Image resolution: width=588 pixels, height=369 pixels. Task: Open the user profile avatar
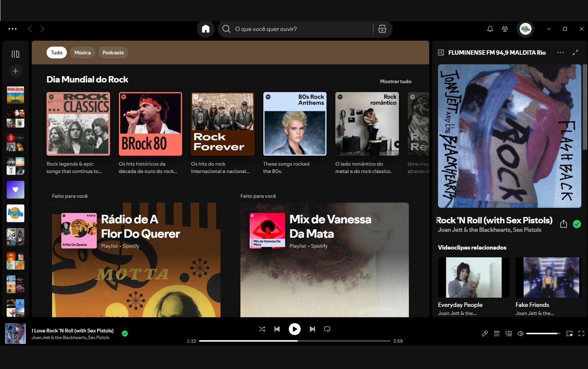coord(526,29)
